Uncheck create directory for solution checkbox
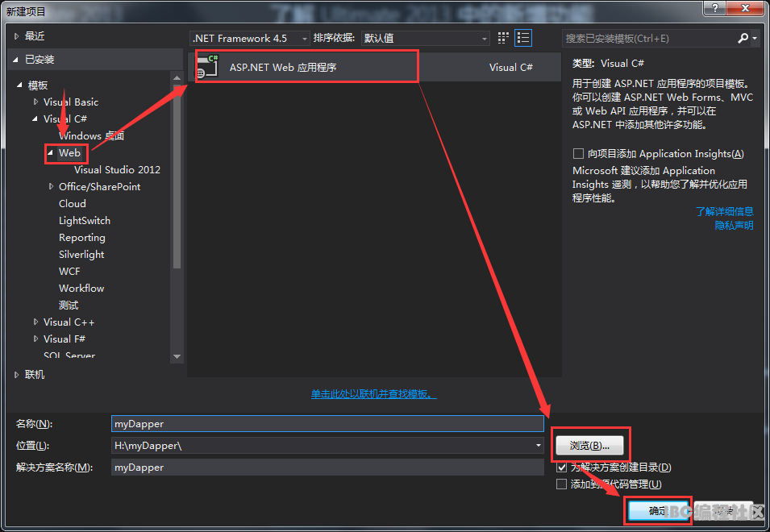Viewport: 770px width, 532px height. point(561,468)
